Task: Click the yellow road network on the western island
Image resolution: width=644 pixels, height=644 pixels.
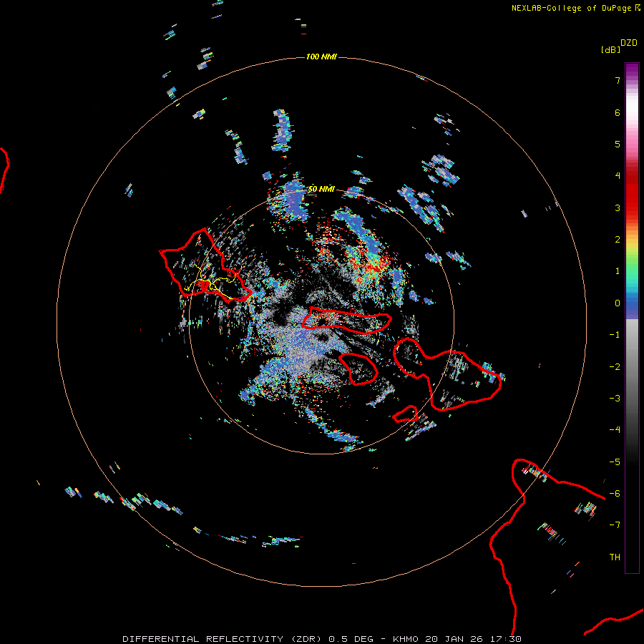Action: [210, 283]
